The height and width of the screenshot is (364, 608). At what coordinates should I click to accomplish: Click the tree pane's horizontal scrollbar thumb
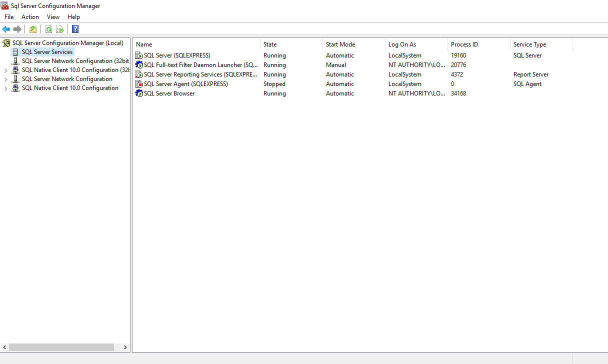61,347
